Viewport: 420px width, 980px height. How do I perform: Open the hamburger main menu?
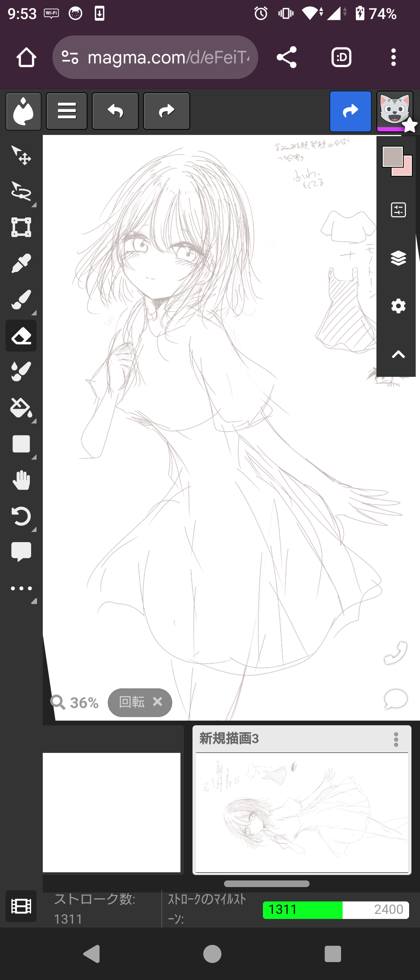pos(66,111)
